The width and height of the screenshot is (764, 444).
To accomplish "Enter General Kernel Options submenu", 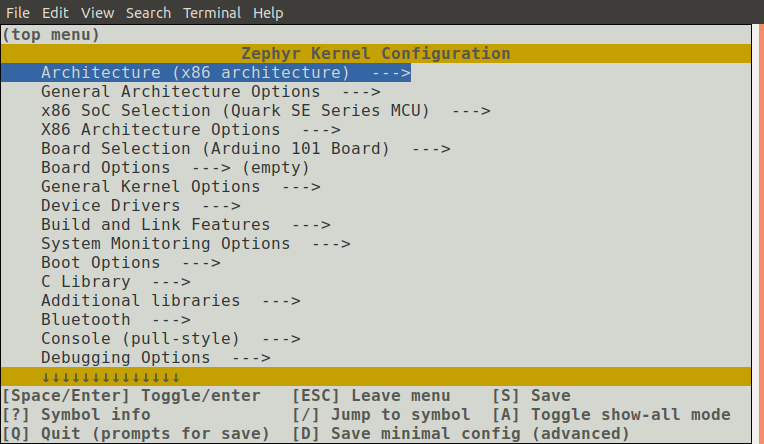I will (181, 187).
